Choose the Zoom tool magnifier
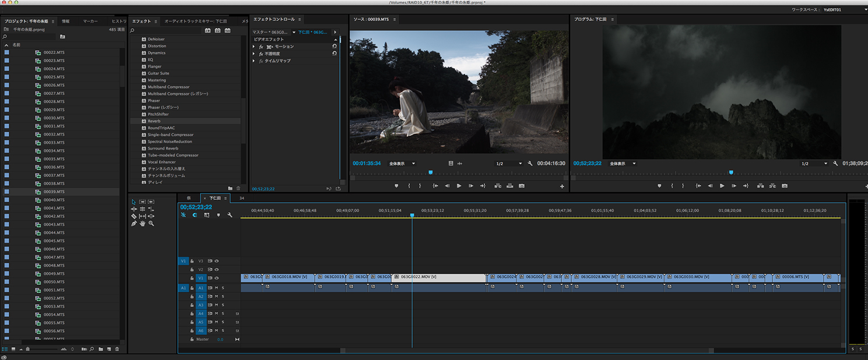This screenshot has height=360, width=868. 151,224
